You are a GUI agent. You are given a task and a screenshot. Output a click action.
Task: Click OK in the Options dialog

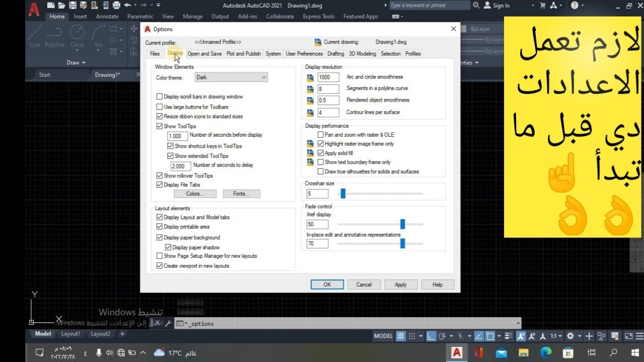click(x=327, y=285)
